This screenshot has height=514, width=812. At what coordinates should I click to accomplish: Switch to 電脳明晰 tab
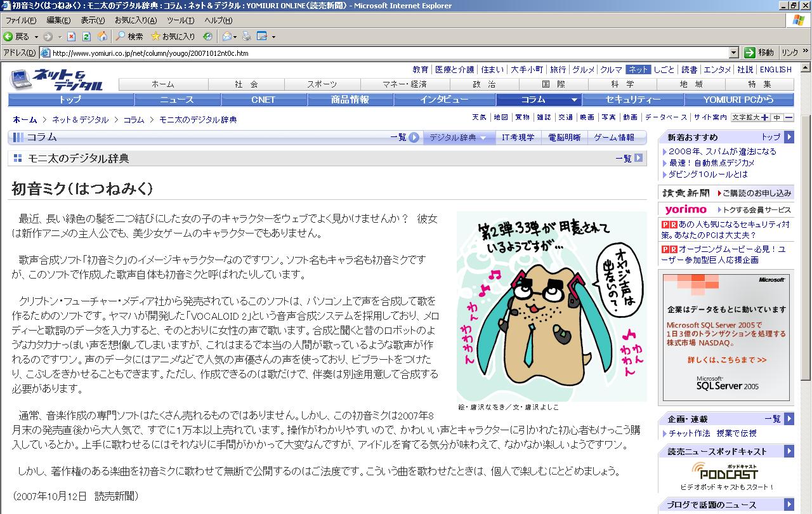[565, 137]
